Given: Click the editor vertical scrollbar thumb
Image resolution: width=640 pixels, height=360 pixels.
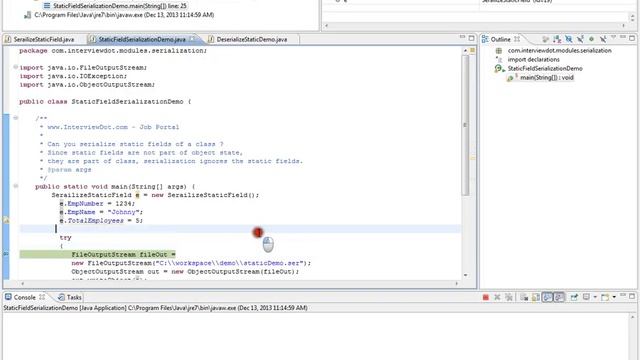Looking at the screenshot, I should [465, 125].
